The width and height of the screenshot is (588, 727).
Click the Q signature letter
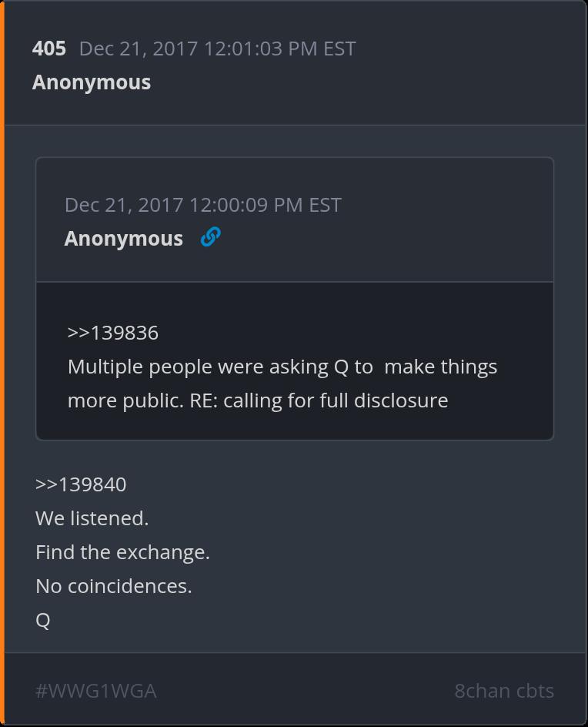pos(43,620)
